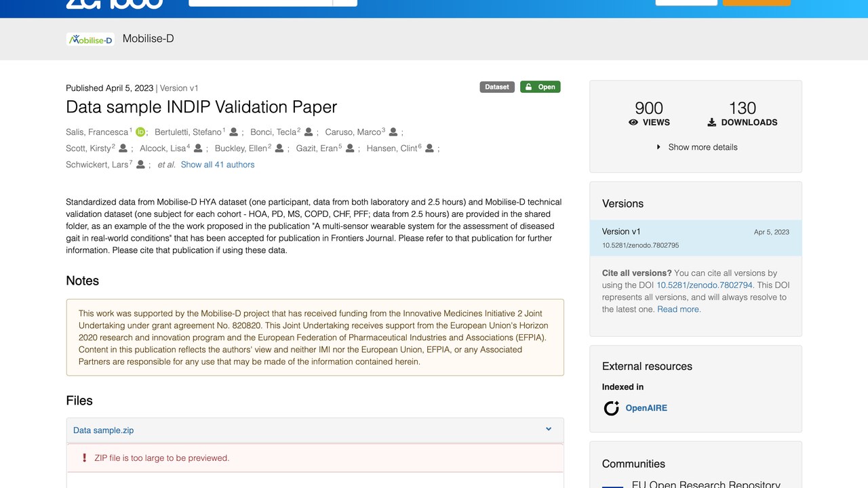Click the green Open access badge
The image size is (868, 488).
[x=540, y=87]
